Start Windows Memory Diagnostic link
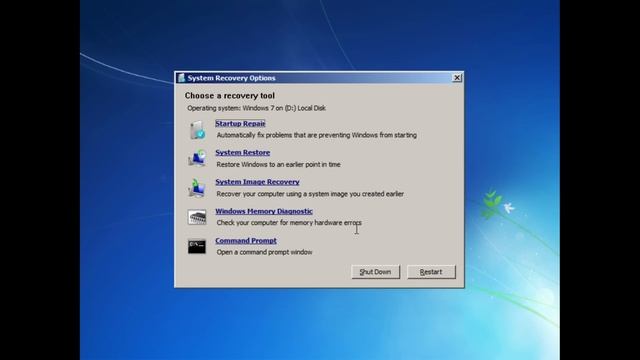 tap(264, 211)
